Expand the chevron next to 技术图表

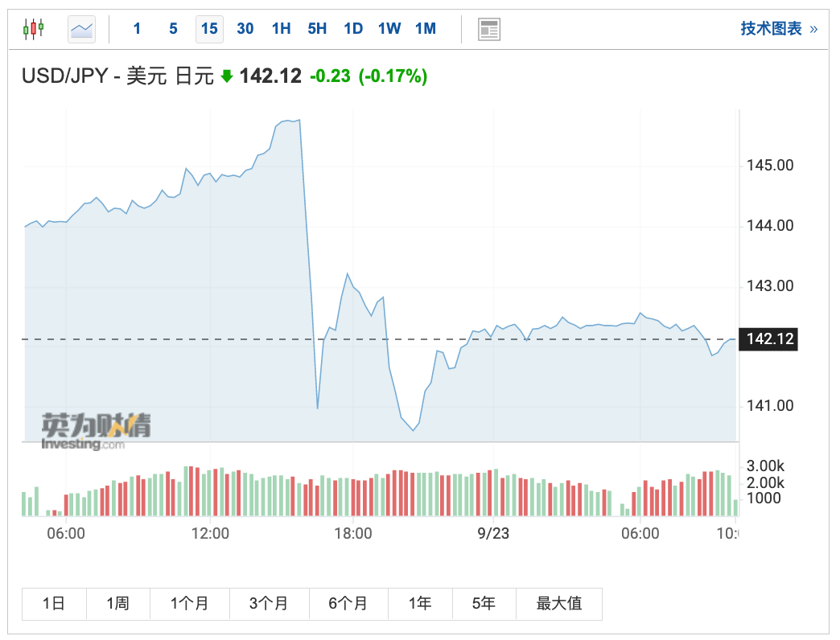[813, 29]
